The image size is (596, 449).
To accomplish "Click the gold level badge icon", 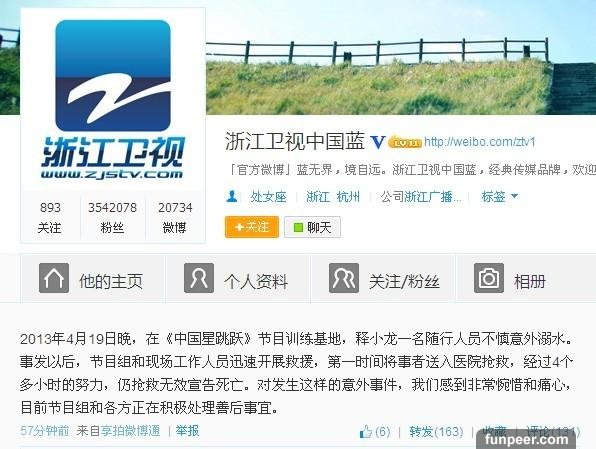I will pyautogui.click(x=404, y=142).
